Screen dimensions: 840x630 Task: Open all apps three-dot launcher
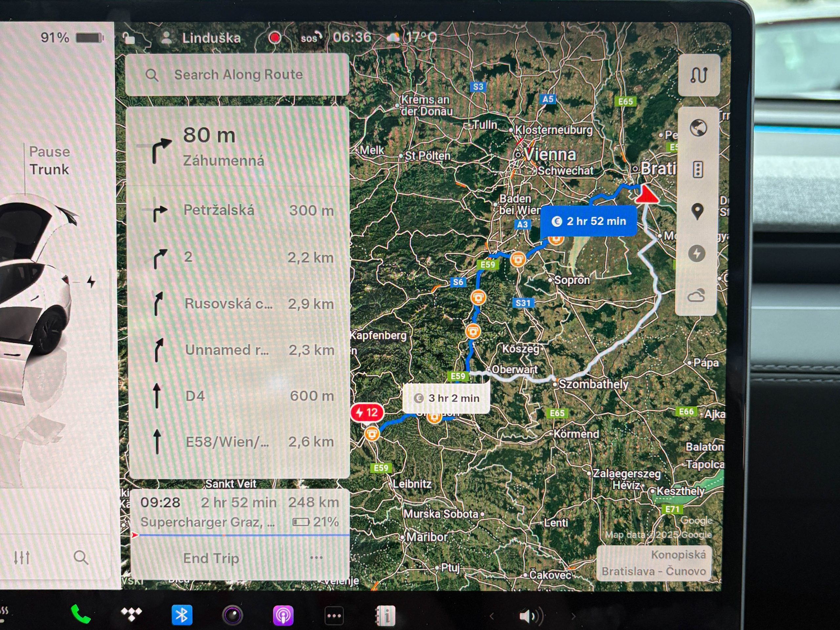[x=334, y=616]
